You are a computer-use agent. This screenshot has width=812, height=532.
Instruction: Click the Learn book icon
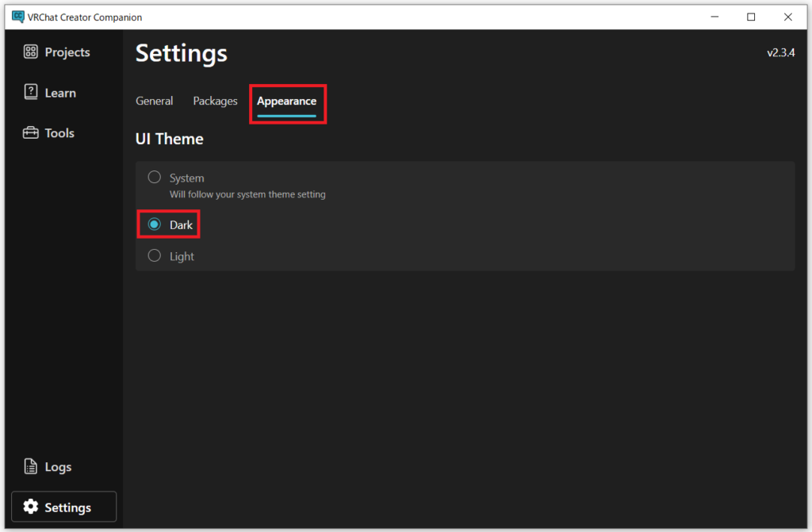pyautogui.click(x=31, y=92)
